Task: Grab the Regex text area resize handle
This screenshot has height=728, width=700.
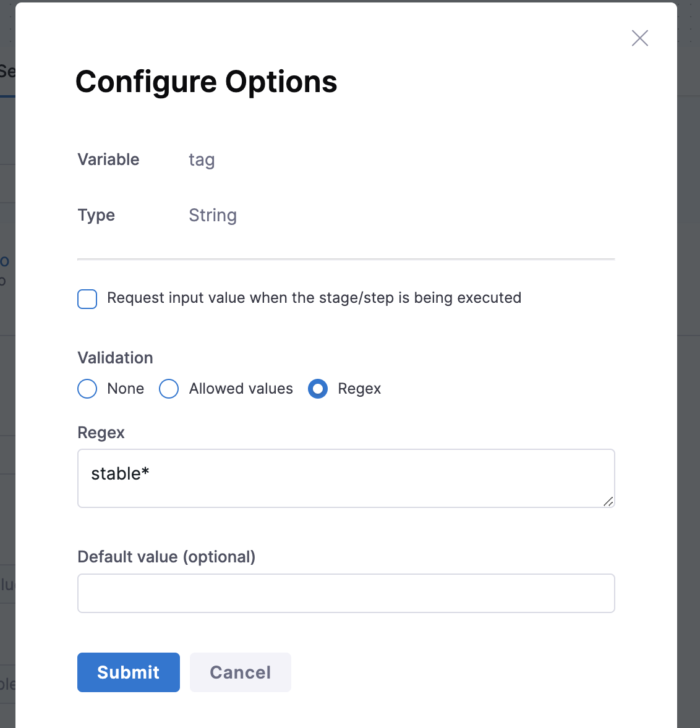Action: pos(608,501)
